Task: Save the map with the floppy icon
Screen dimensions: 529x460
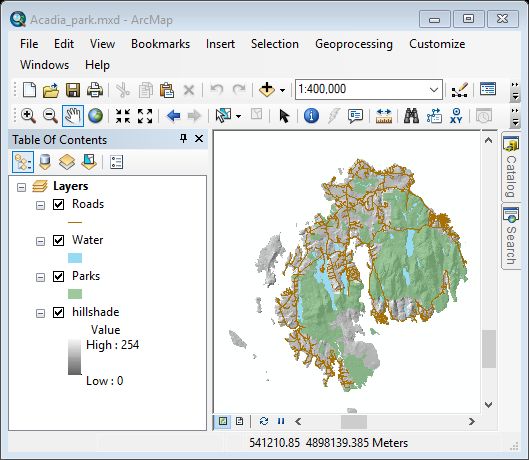Action: (x=73, y=90)
